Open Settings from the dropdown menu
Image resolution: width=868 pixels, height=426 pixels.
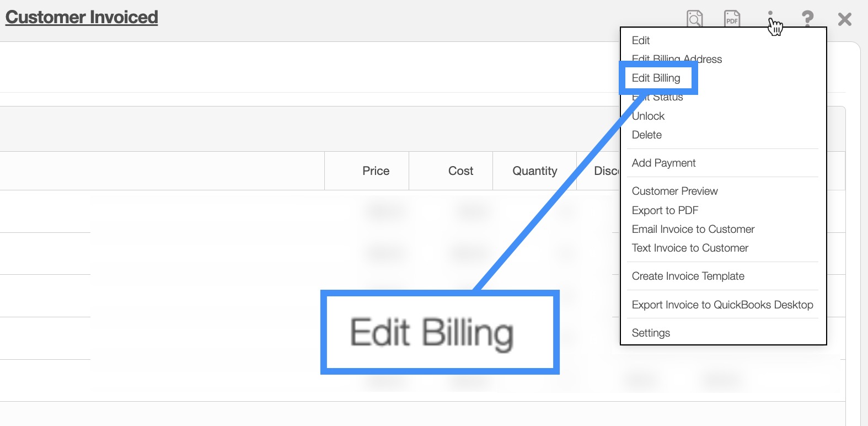651,333
